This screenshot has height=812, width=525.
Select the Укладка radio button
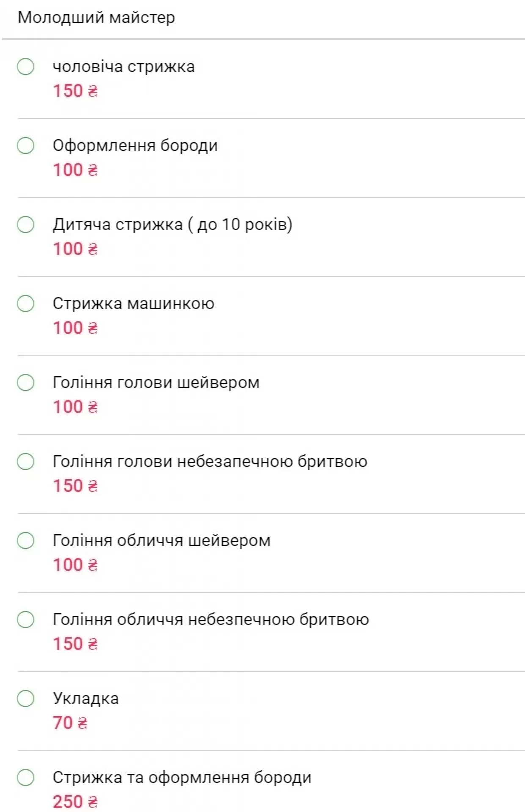pyautogui.click(x=25, y=699)
